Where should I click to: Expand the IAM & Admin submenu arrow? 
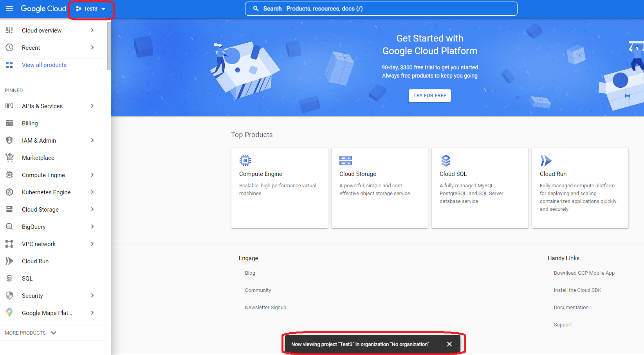92,140
